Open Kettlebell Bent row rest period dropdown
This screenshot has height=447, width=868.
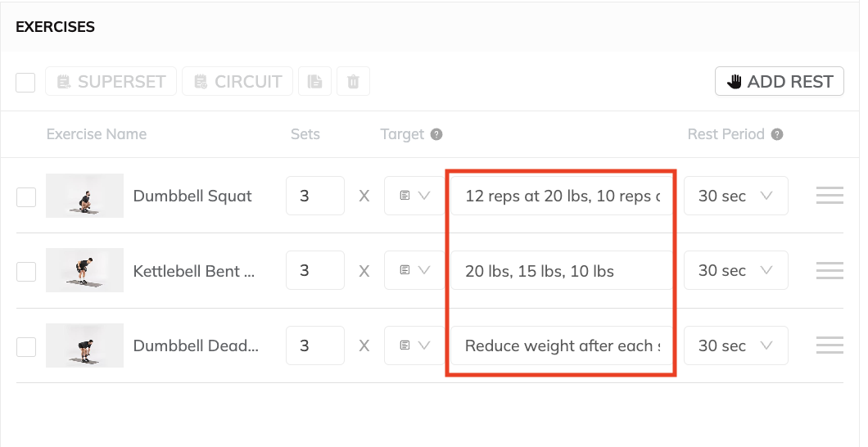click(735, 270)
